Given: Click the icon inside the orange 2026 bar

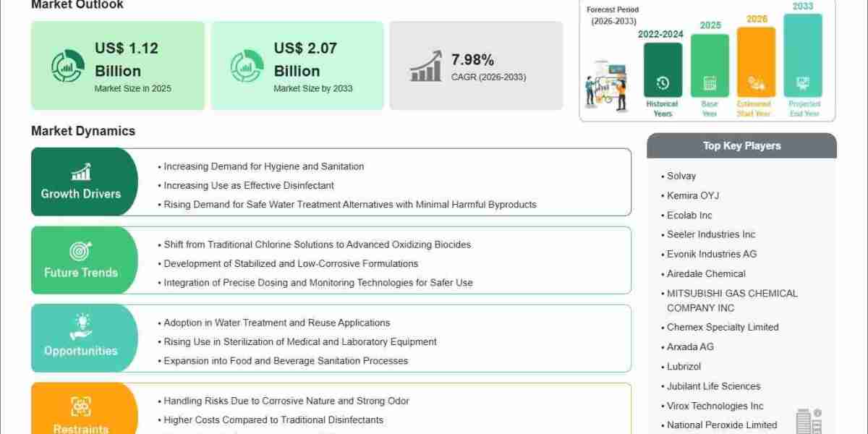Looking at the screenshot, I should coord(756,82).
